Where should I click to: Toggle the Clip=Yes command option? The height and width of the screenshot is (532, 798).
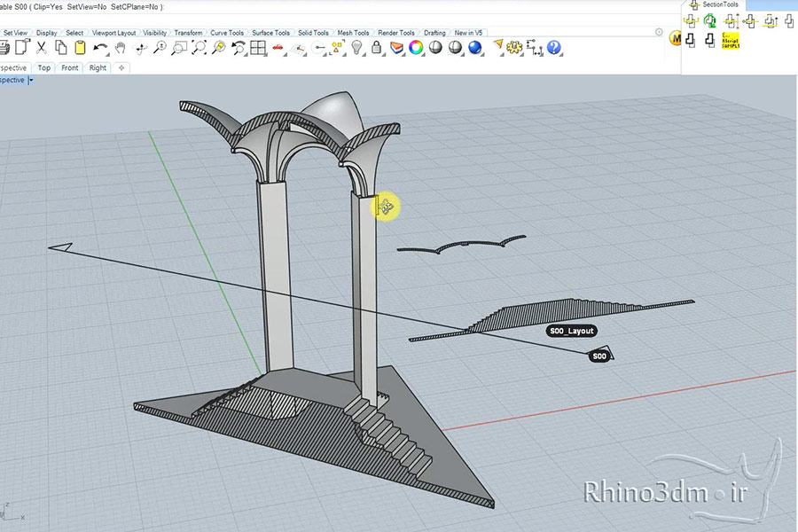pyautogui.click(x=49, y=7)
